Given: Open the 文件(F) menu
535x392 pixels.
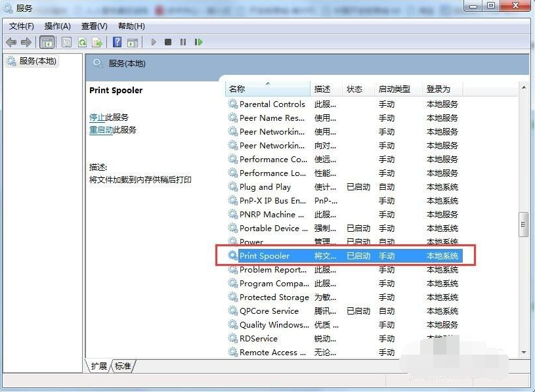Looking at the screenshot, I should (20, 26).
